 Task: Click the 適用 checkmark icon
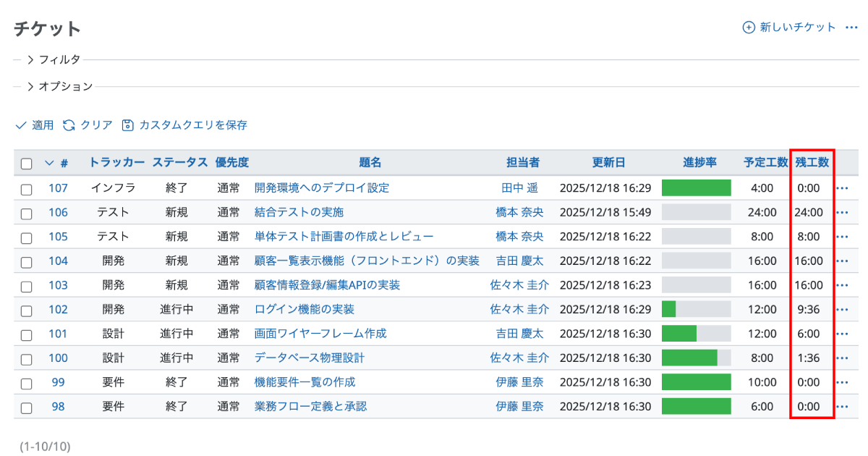tap(21, 125)
